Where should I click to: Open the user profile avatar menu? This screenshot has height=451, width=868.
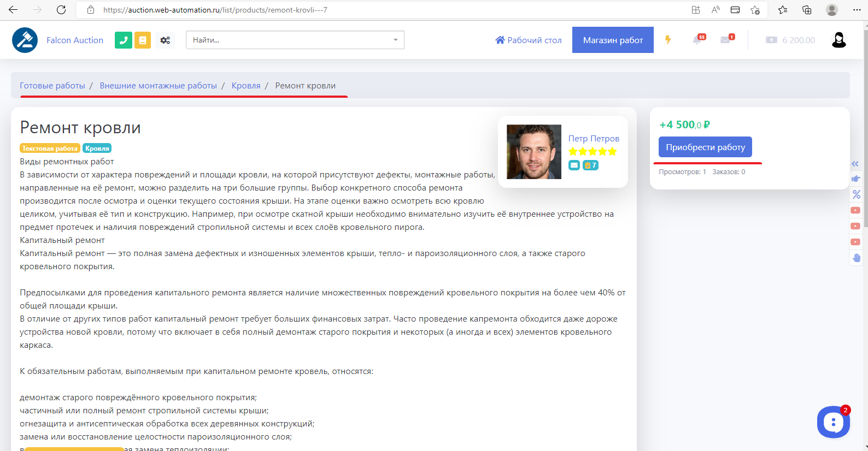point(838,40)
